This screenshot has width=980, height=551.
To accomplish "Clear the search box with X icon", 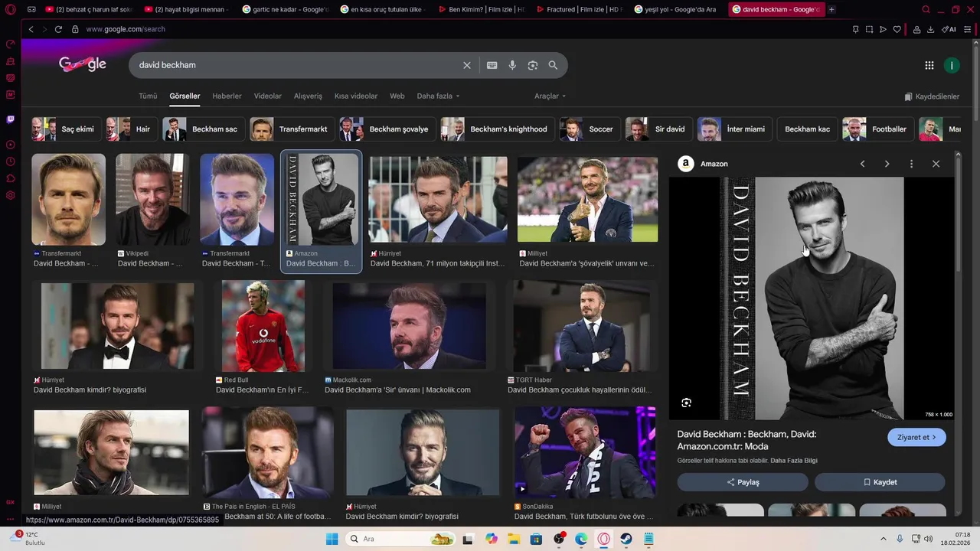I will (x=467, y=65).
